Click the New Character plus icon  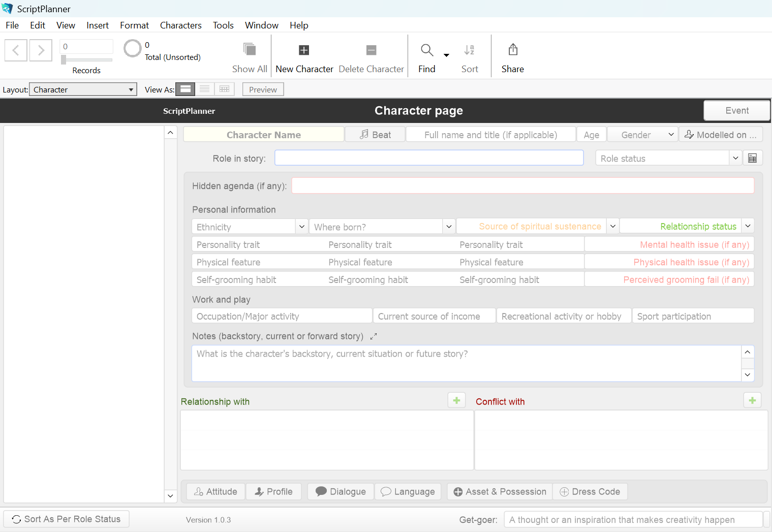pos(303,50)
